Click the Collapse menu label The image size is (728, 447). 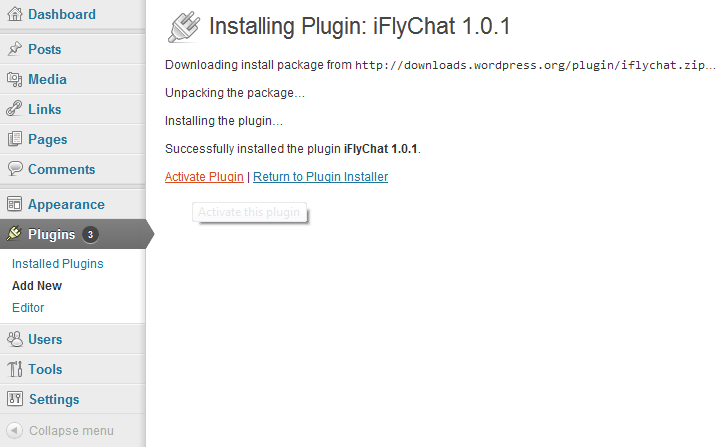pyautogui.click(x=71, y=431)
